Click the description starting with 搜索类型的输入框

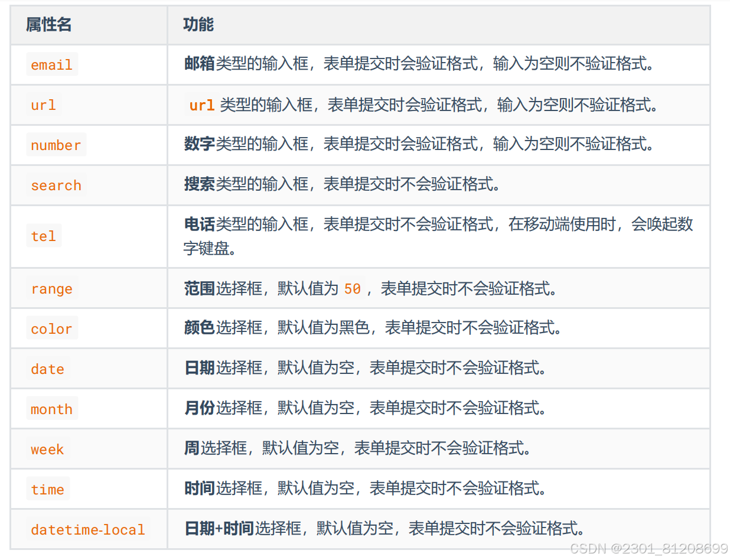[343, 184]
